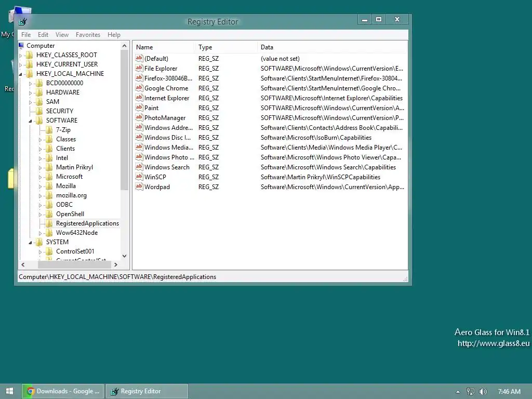
Task: Click the SECURITY folder icon
Action: pyautogui.click(x=39, y=111)
